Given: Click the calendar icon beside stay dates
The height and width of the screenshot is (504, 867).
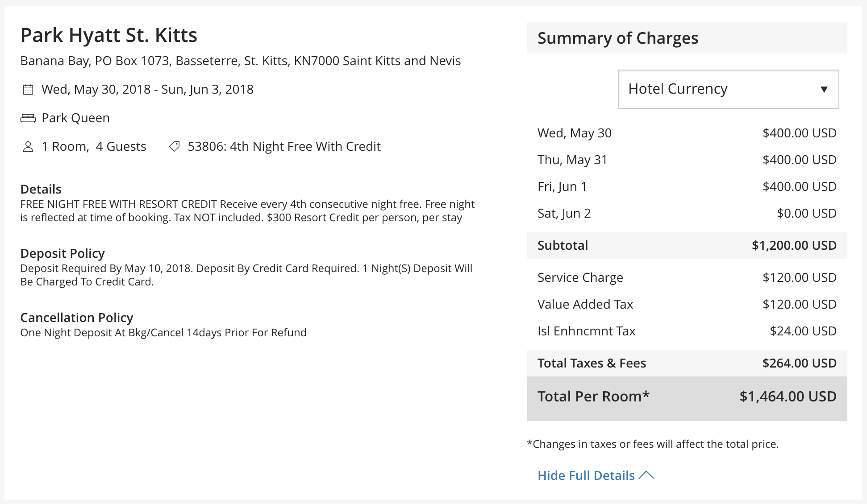Looking at the screenshot, I should [x=28, y=90].
